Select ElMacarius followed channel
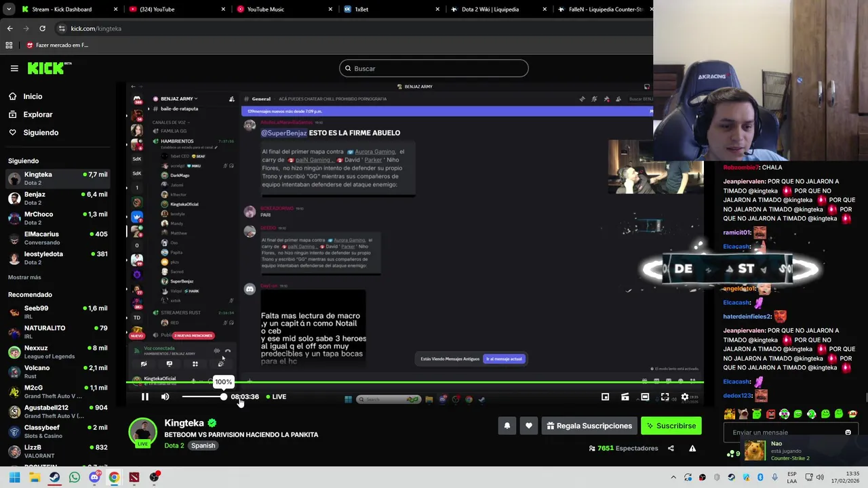This screenshot has width=868, height=488. click(58, 237)
